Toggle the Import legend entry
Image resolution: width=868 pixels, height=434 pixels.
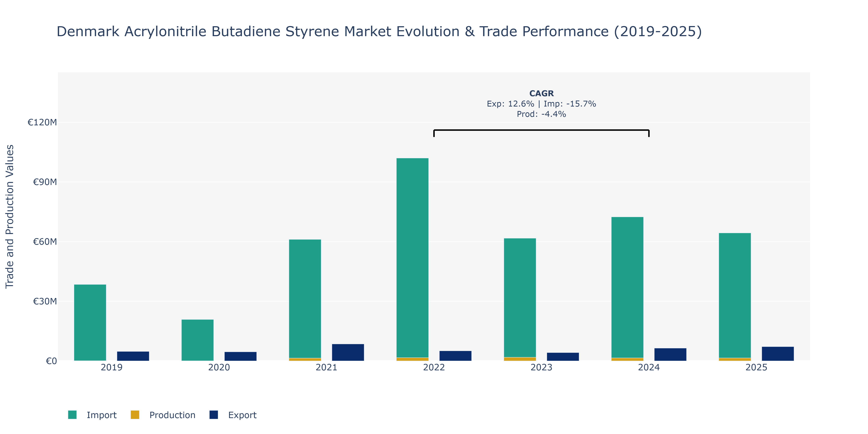click(x=92, y=415)
